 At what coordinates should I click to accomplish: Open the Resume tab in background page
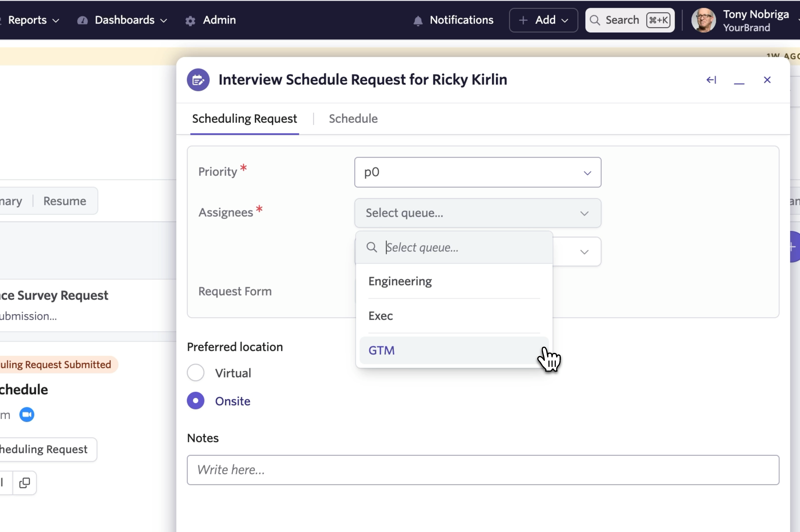[65, 201]
